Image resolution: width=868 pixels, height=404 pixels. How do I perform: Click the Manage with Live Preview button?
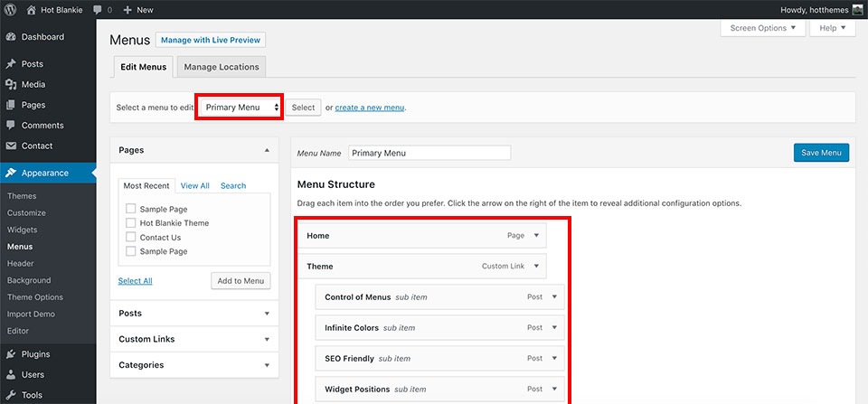click(x=211, y=41)
